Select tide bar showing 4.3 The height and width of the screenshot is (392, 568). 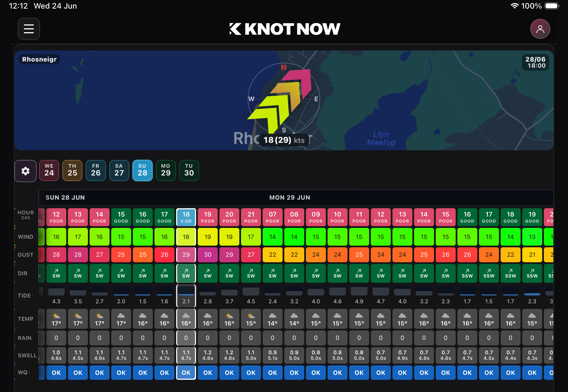click(x=56, y=292)
